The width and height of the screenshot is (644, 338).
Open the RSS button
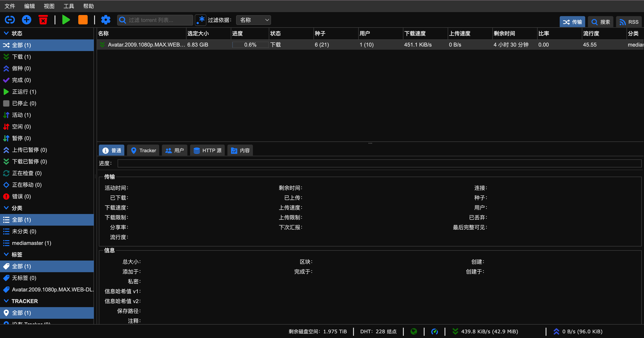pos(629,22)
